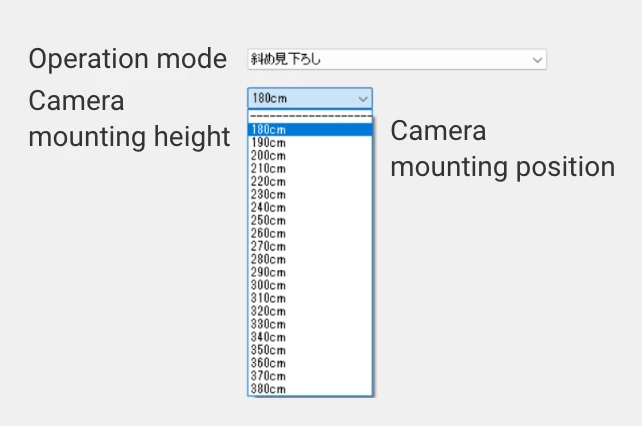The image size is (642, 426).
Task: Click the Operation mode dropdown arrow
Action: [538, 60]
